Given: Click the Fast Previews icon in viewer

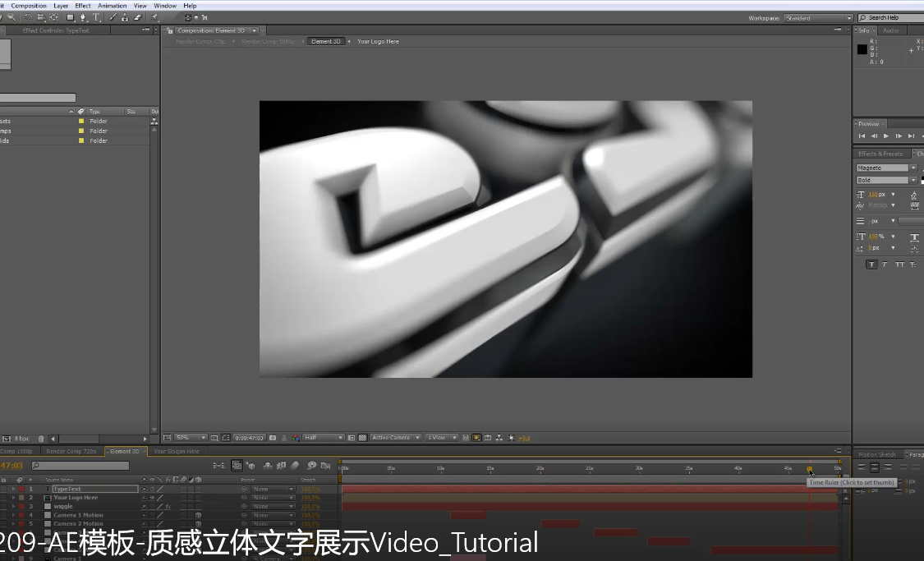Looking at the screenshot, I should 476,438.
